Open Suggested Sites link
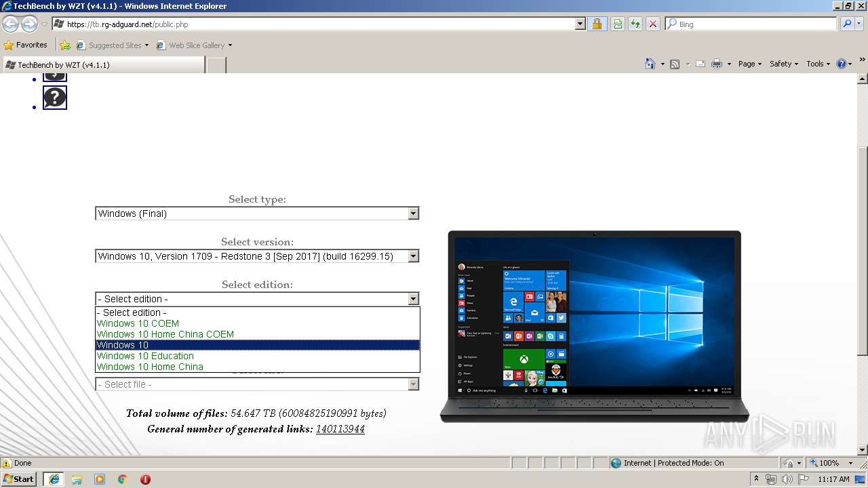The width and height of the screenshot is (868, 488). pyautogui.click(x=113, y=45)
